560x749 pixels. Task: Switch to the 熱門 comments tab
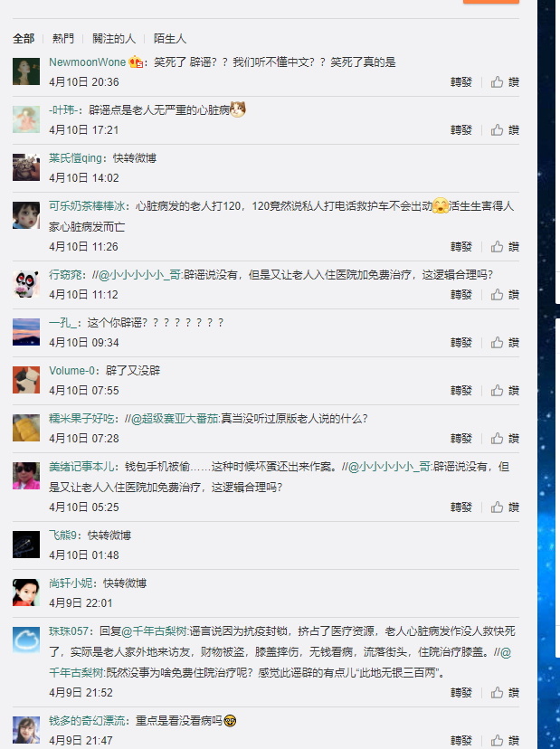click(x=63, y=38)
